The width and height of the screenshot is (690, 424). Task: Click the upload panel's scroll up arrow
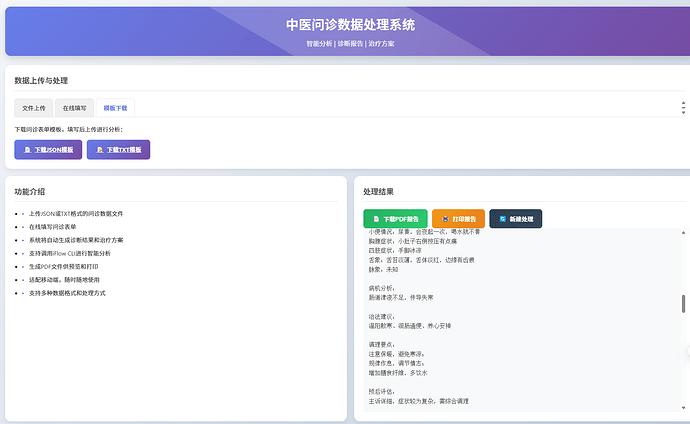pyautogui.click(x=683, y=103)
